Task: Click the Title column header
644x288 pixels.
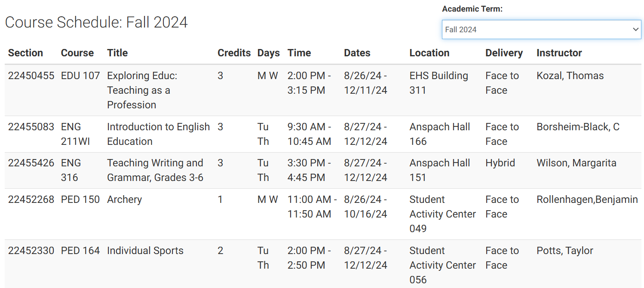Action: (117, 53)
